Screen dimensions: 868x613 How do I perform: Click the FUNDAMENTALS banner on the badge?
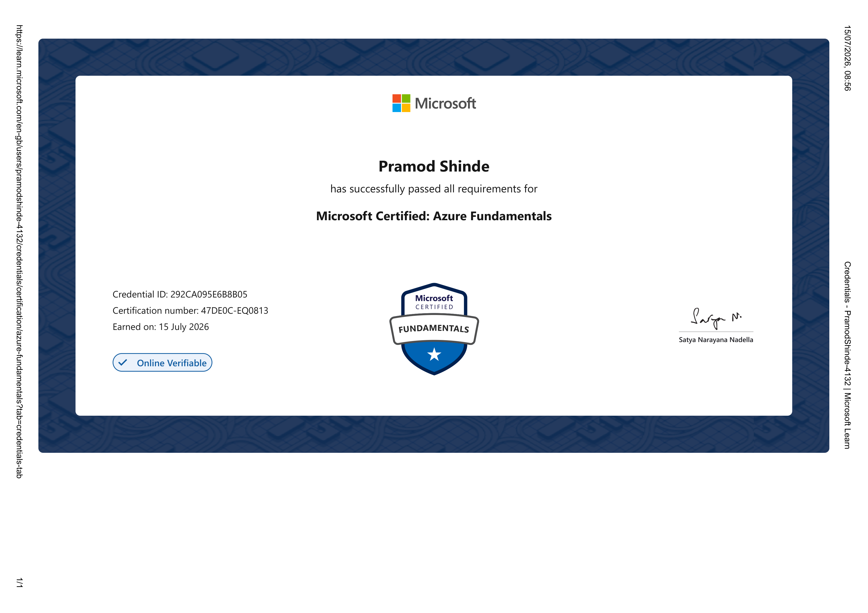click(x=434, y=329)
